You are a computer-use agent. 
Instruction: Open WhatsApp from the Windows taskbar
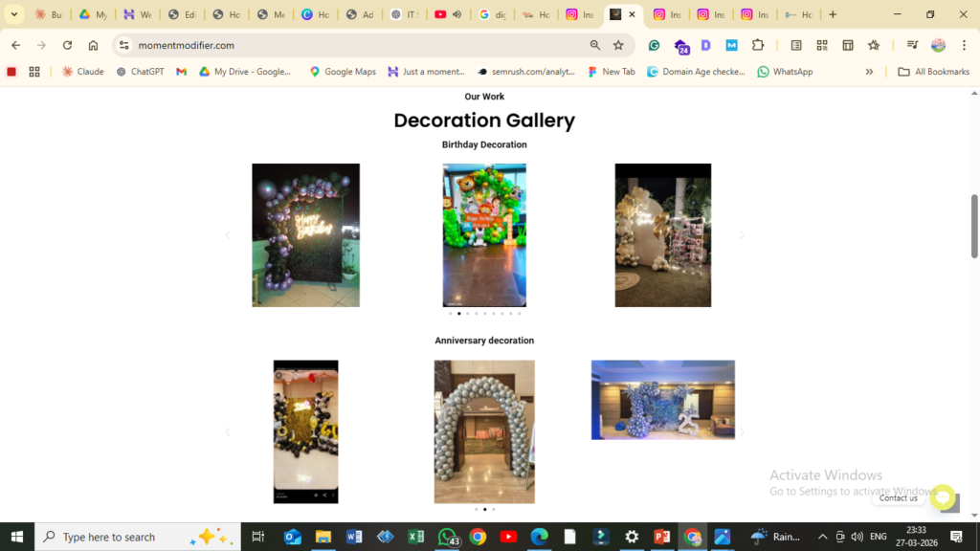coord(448,537)
